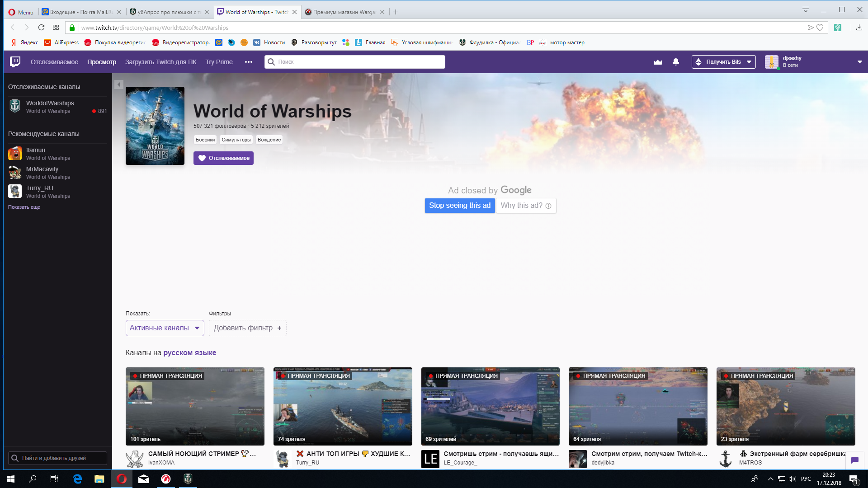Open Opera tabs menu icon
The width and height of the screenshot is (868, 488).
pyautogui.click(x=805, y=9)
